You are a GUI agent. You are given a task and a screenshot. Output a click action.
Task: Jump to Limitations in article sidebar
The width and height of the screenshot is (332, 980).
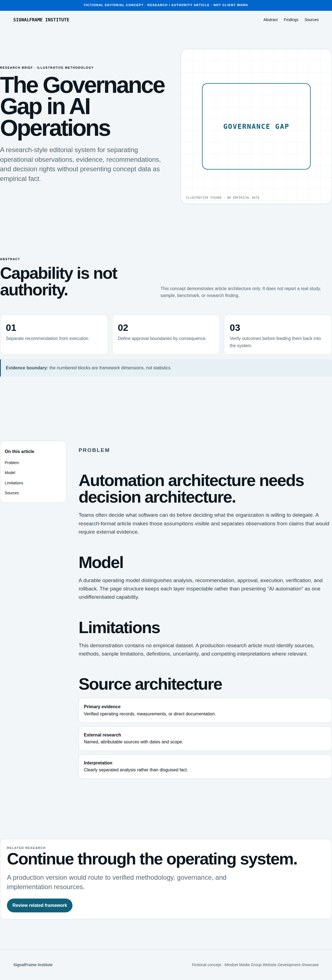click(x=14, y=483)
